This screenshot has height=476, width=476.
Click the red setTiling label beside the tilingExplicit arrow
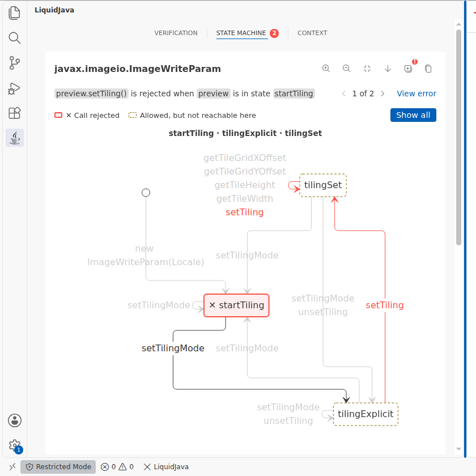coord(385,305)
